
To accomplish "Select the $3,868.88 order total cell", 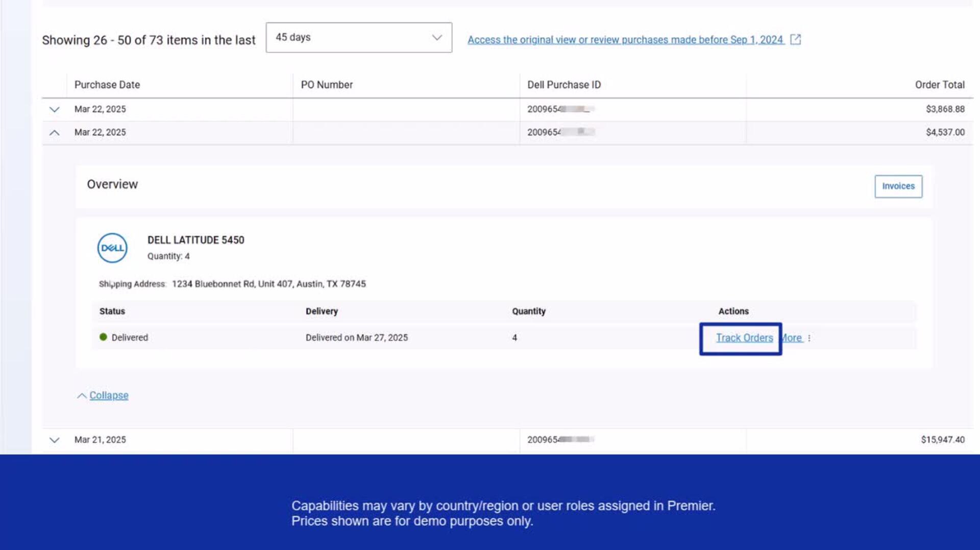I will click(x=945, y=109).
